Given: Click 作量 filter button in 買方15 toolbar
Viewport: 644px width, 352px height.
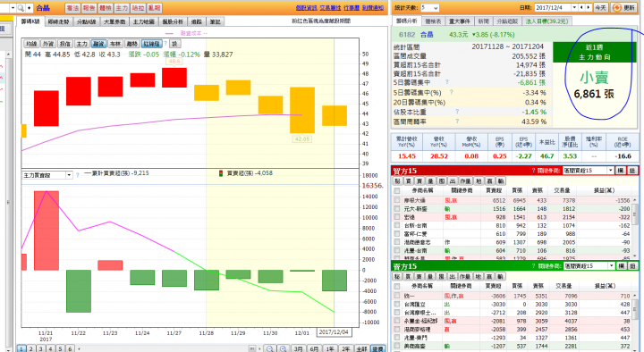Looking at the screenshot, I should click(465, 181).
